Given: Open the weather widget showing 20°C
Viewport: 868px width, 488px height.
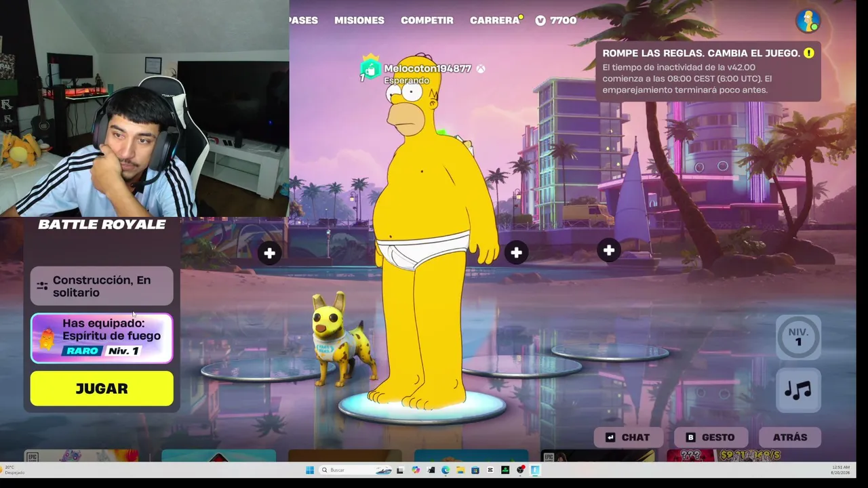Looking at the screenshot, I should 15,470.
